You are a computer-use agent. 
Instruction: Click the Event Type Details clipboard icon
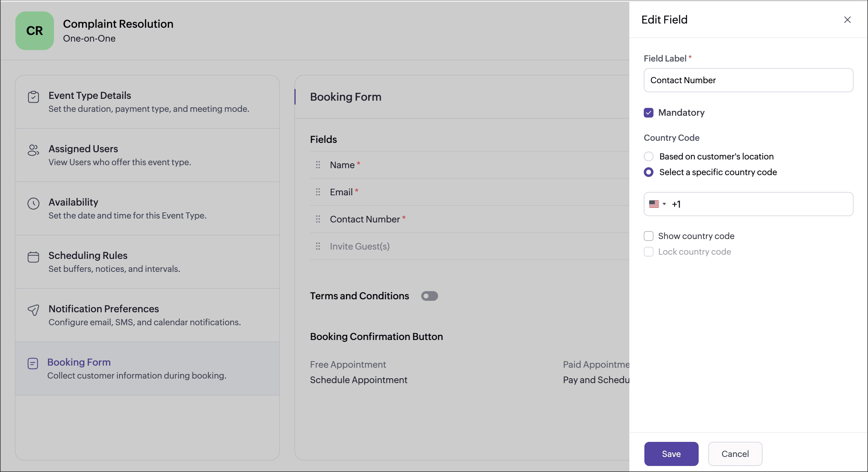tap(33, 97)
